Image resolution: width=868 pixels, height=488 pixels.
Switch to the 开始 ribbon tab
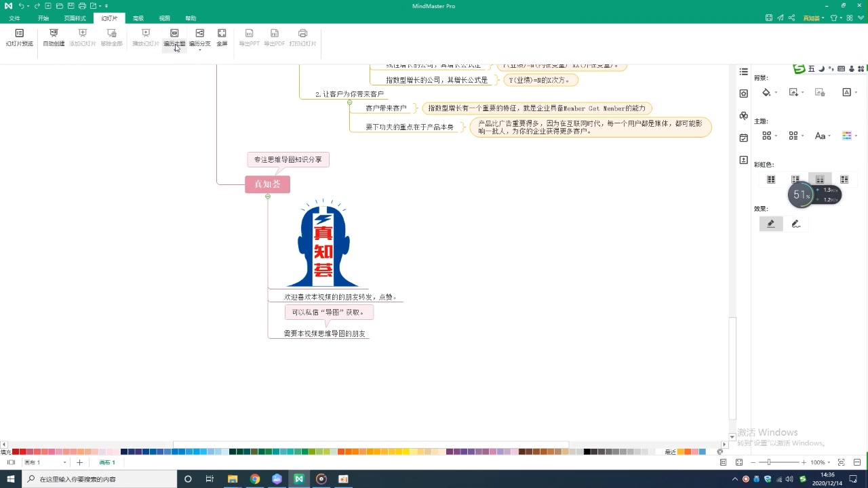tap(43, 18)
